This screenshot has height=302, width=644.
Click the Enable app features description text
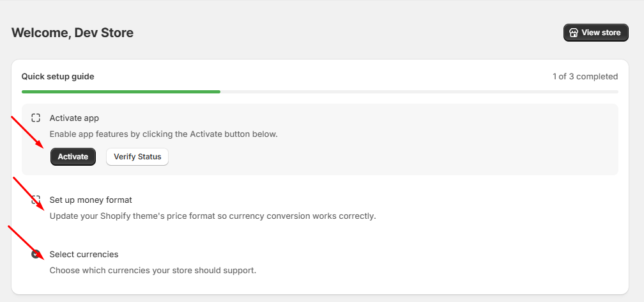tap(164, 134)
